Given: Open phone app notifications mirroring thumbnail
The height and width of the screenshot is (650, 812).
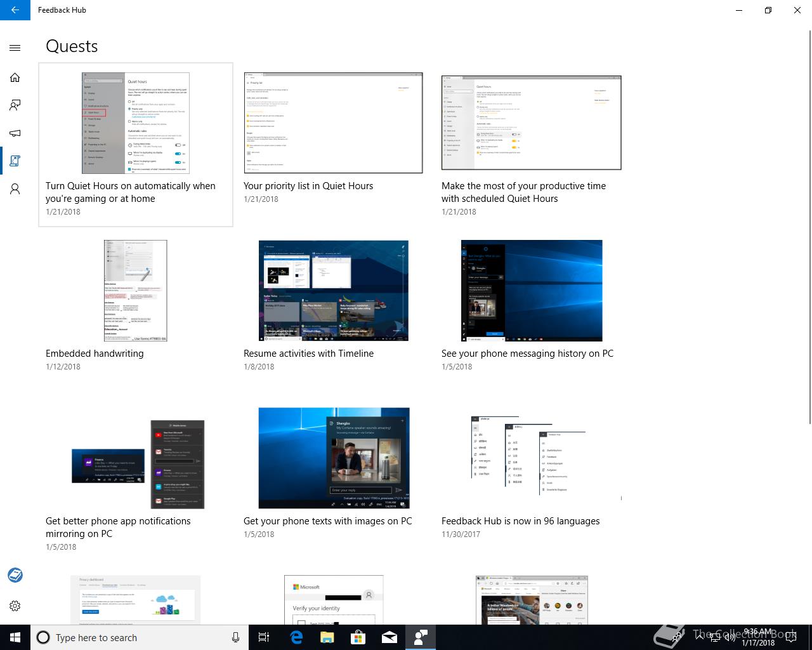Looking at the screenshot, I should [138, 464].
